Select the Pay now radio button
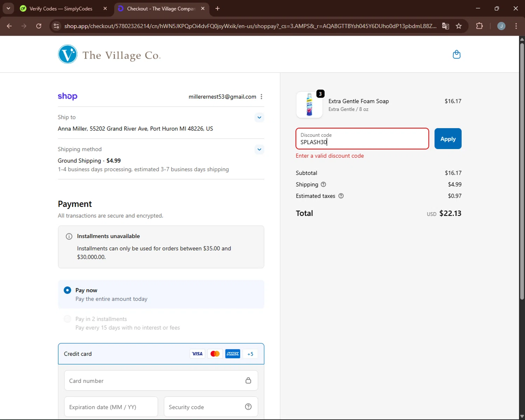The width and height of the screenshot is (525, 420). point(68,290)
